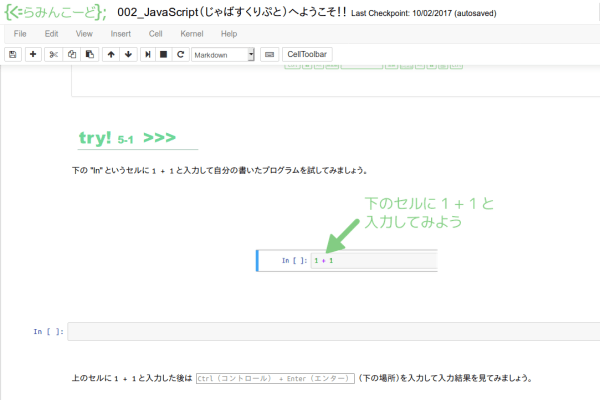Click the Lamincode logo
The image size is (600, 400).
pyautogui.click(x=54, y=11)
